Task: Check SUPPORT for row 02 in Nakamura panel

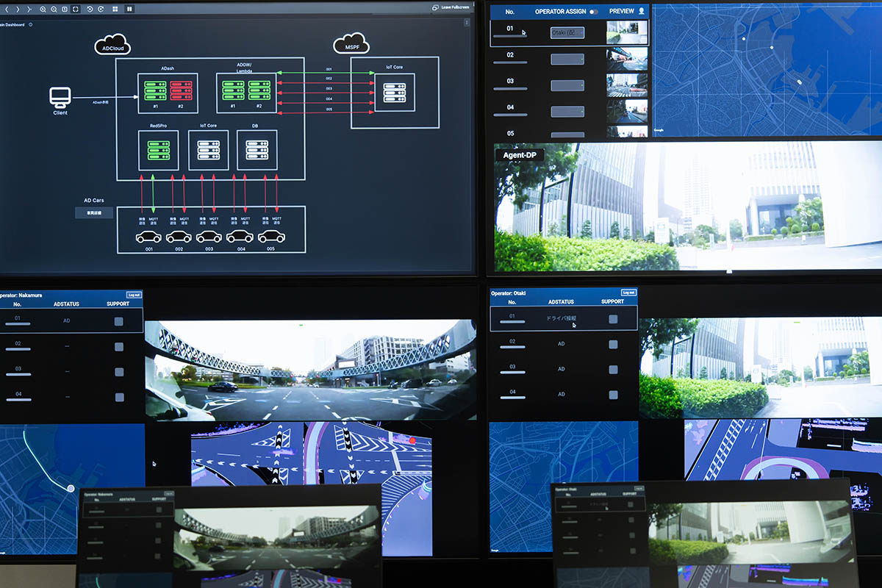Action: point(118,347)
